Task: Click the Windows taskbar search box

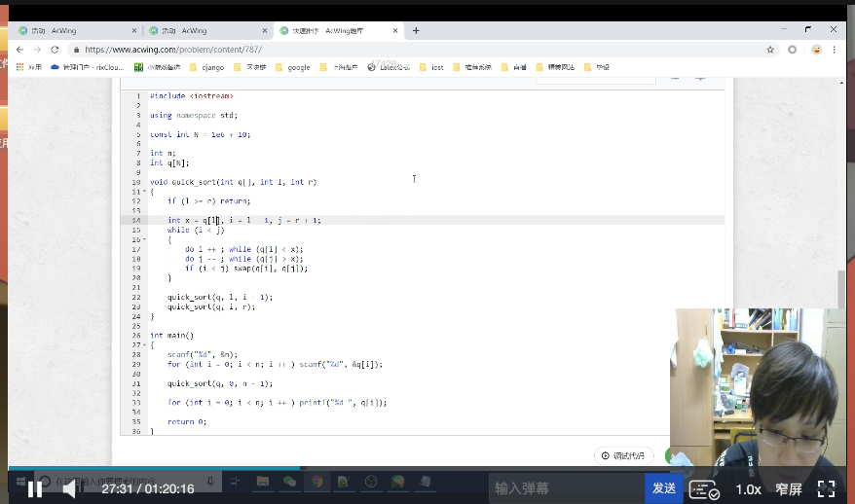Action: (x=129, y=482)
